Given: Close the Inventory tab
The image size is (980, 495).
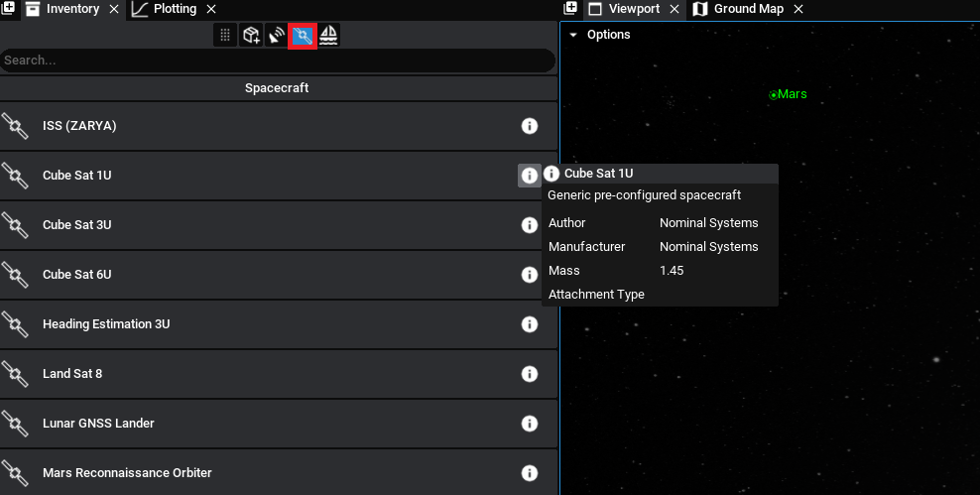Looking at the screenshot, I should pos(113,9).
